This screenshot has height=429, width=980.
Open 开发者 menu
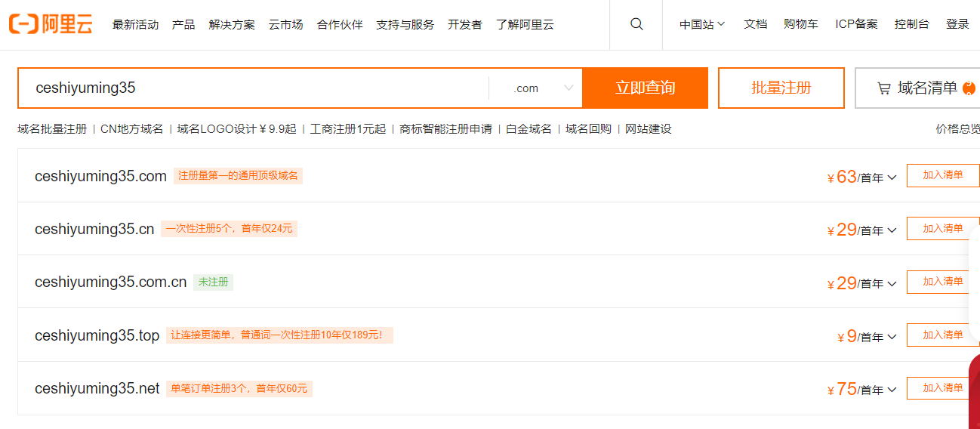[465, 24]
